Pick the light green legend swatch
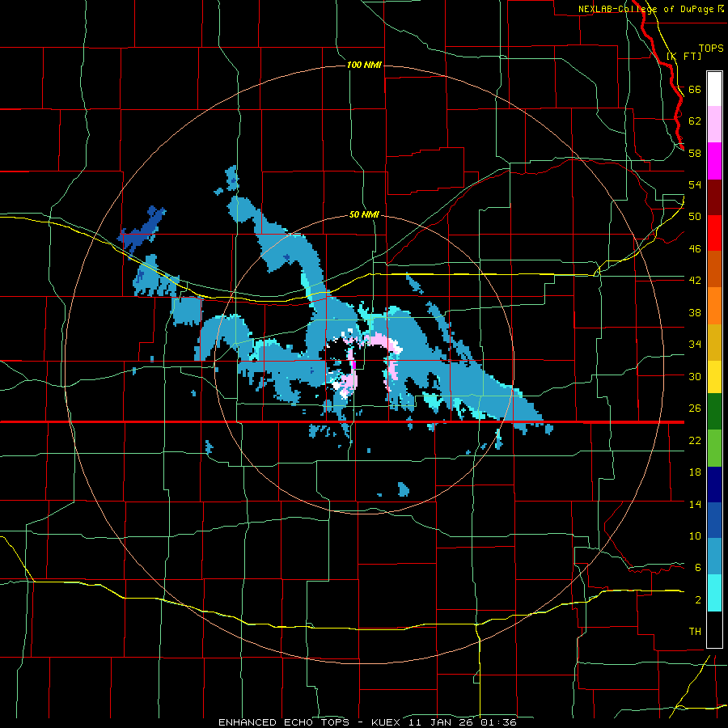The height and width of the screenshot is (728, 728). click(714, 448)
